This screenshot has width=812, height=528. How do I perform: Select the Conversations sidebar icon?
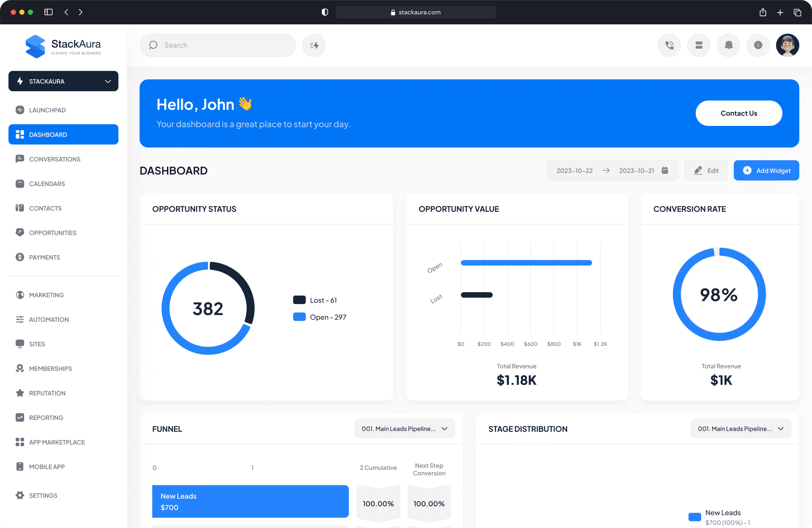point(20,159)
